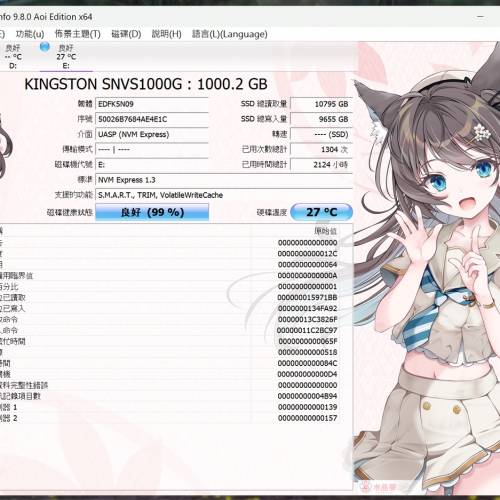Click the 良好 (99 %) health status button

[x=152, y=212]
